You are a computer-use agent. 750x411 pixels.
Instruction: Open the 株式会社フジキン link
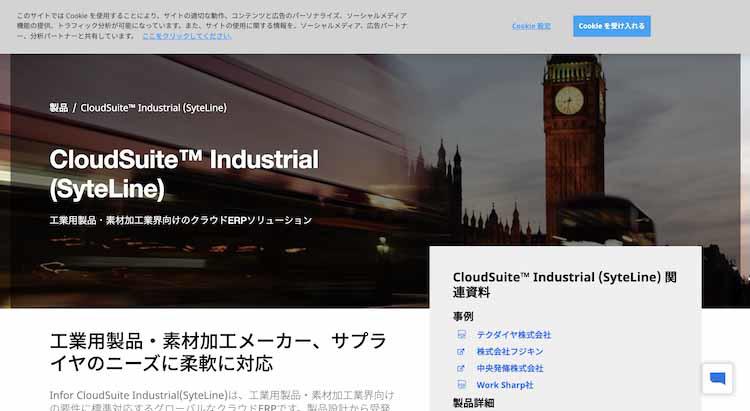coord(510,351)
